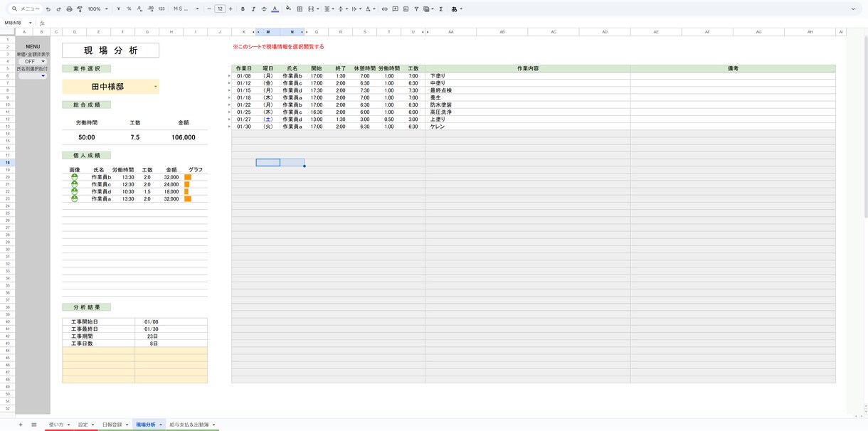Image resolution: width=868 pixels, height=431 pixels.
Task: Add a comment with the comment icon
Action: pyautogui.click(x=395, y=9)
